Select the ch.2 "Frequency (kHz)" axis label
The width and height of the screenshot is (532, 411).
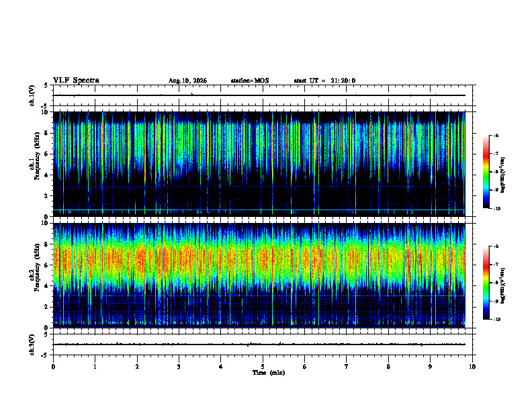tap(38, 267)
